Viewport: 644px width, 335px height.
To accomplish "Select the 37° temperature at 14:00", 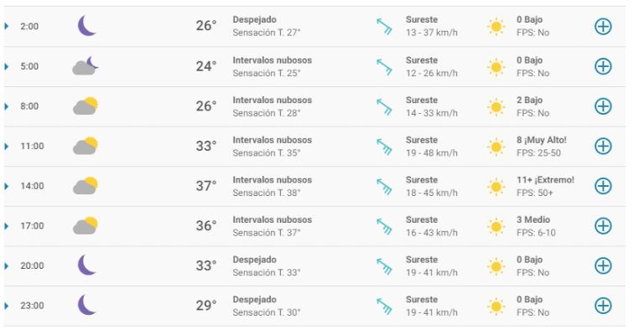I will coord(205,186).
